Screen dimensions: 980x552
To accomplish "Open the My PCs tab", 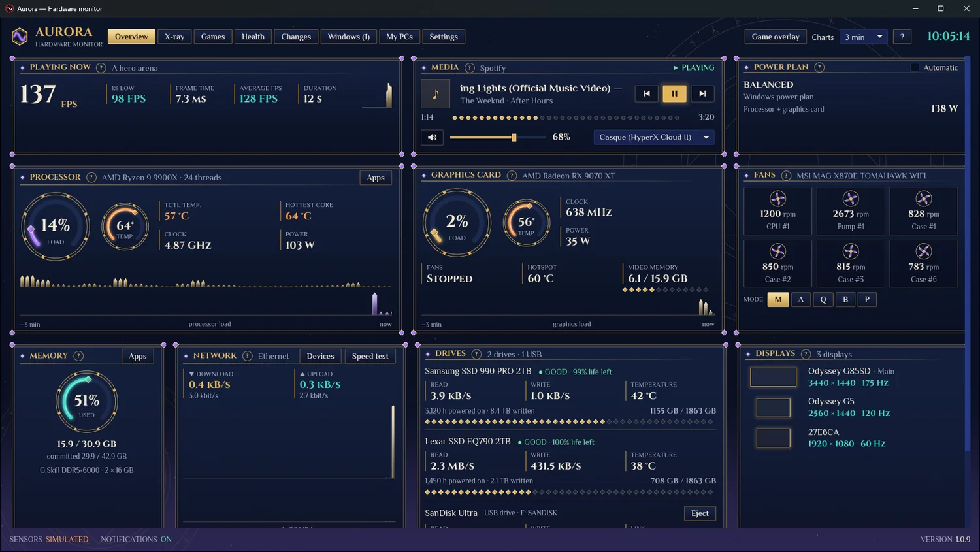I will 399,37.
